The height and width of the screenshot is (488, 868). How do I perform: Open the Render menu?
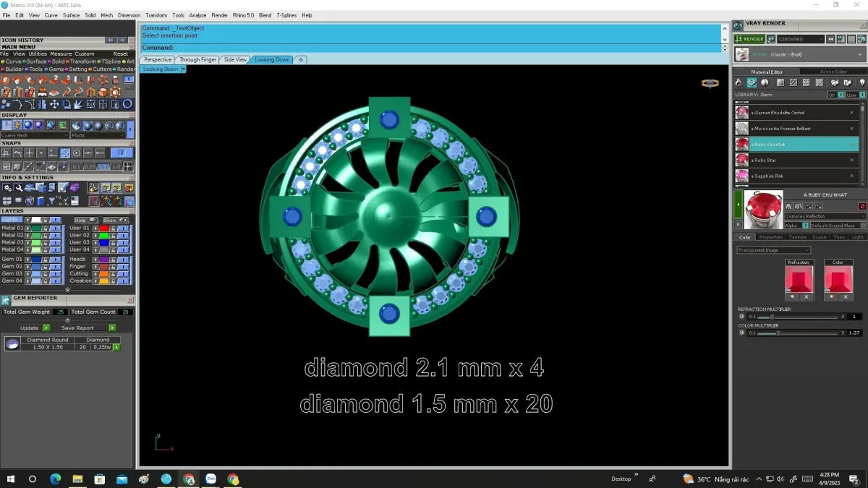219,15
